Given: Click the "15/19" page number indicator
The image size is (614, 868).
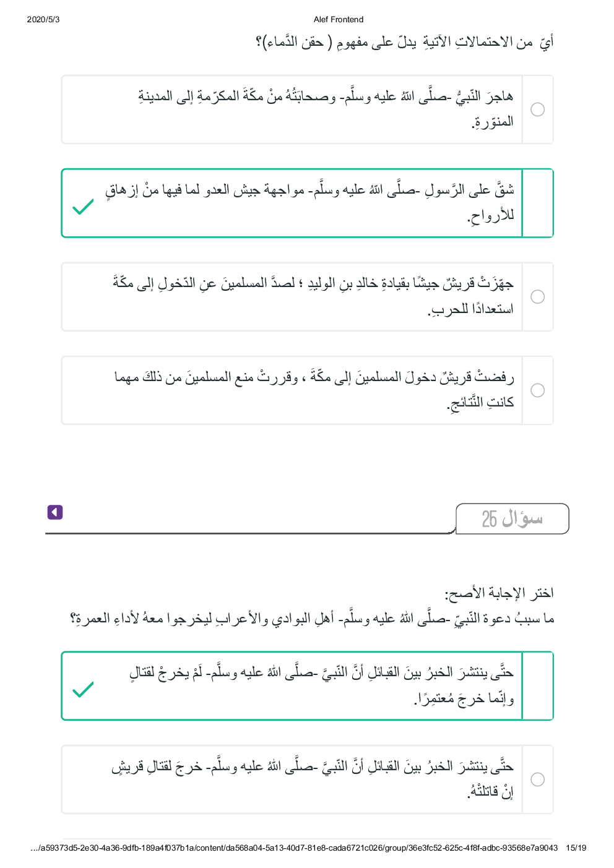Looking at the screenshot, I should coord(576,848).
